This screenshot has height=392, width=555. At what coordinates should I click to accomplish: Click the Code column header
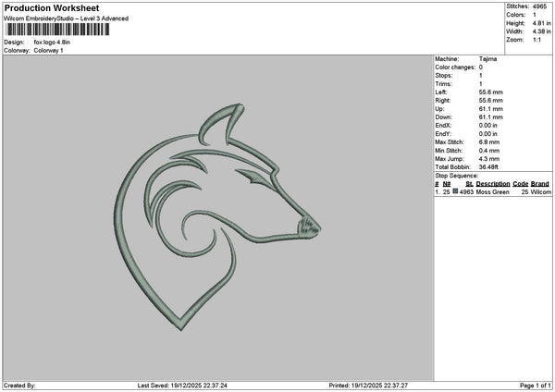(520, 184)
